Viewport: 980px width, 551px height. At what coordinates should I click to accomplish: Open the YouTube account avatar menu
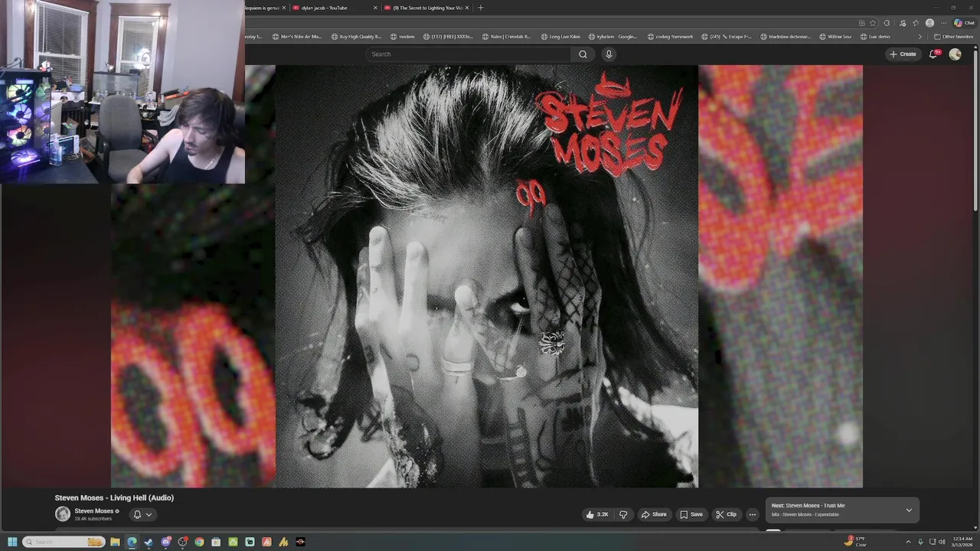(x=955, y=54)
